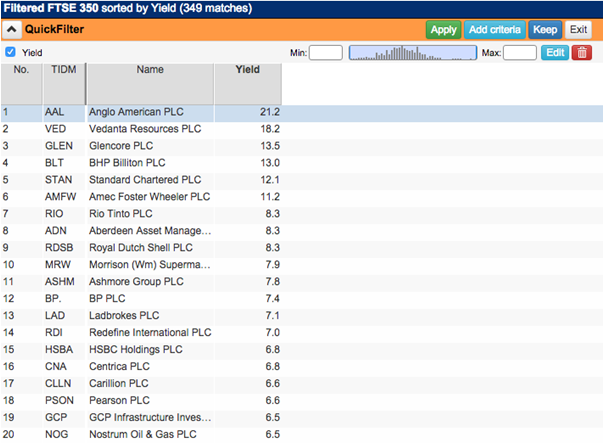The height and width of the screenshot is (445, 603).
Task: Select Amec Foster Wheeler PLC
Action: [150, 197]
